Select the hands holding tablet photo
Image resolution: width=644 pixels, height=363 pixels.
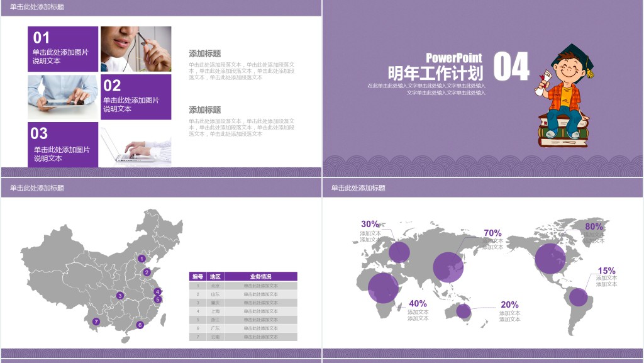(63, 97)
